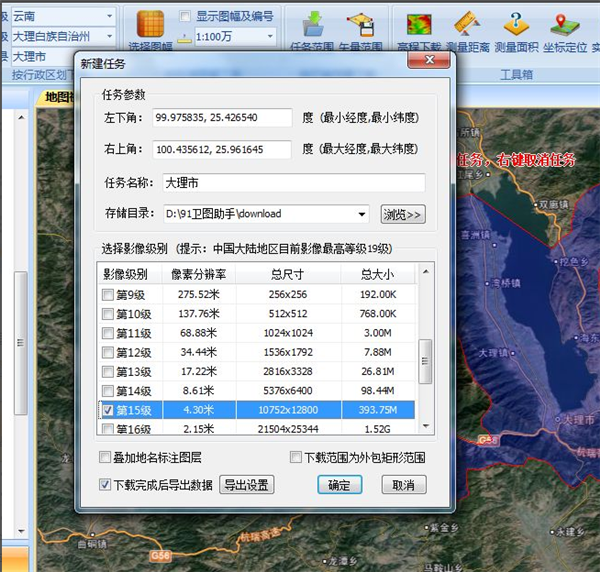
Task: Open the 高程下载 elevation tool
Action: click(x=419, y=24)
